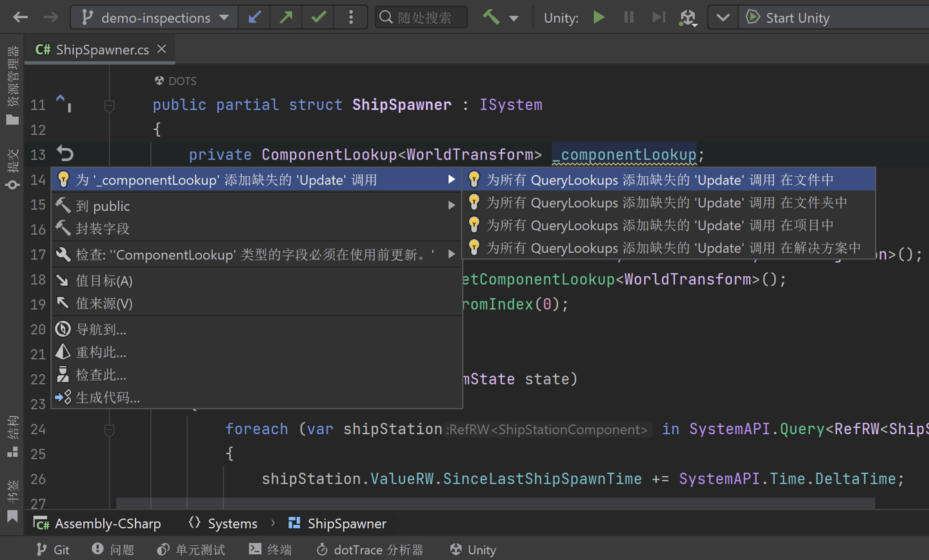Click the green push arrow icon
Image resolution: width=929 pixels, height=560 pixels.
[286, 17]
